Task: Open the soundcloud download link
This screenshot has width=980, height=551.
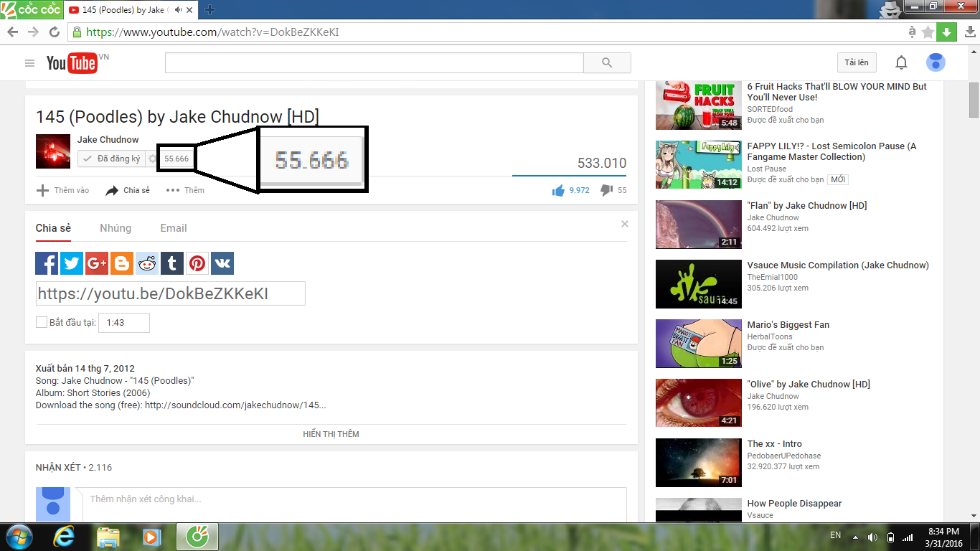Action: pos(235,405)
